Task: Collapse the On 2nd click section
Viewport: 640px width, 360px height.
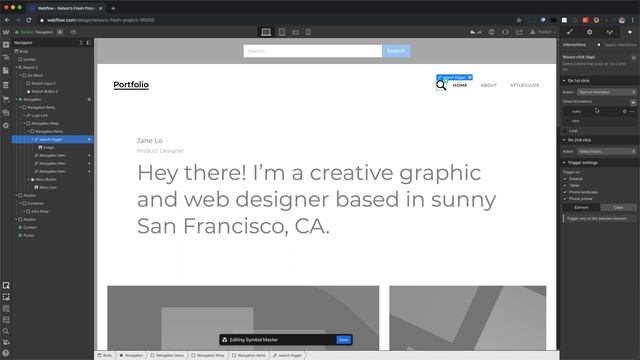Action: coord(564,140)
